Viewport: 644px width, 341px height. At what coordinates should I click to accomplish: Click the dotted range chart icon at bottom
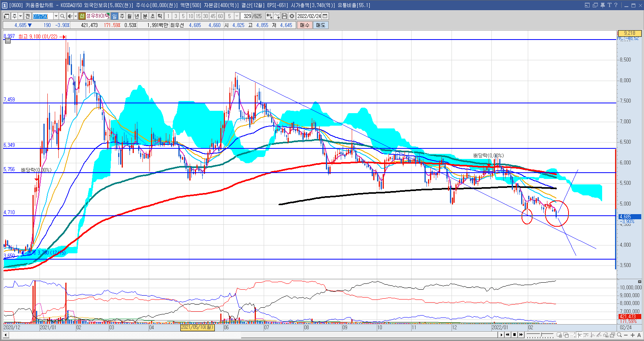tap(573, 335)
